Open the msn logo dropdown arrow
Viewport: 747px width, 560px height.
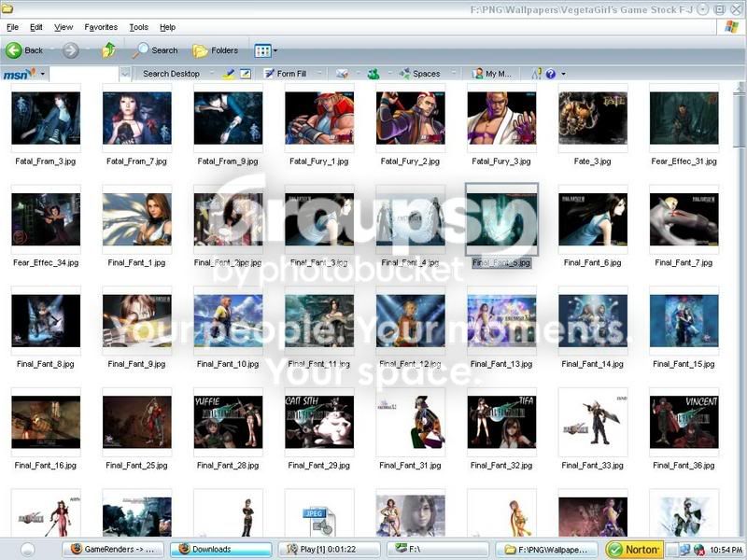coord(42,74)
